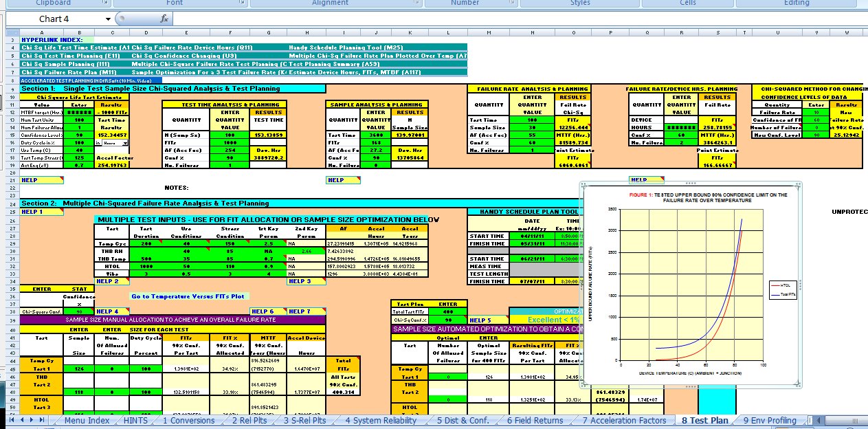Open the 1 Conversions sheet tab
This screenshot has width=868, height=429.
188,420
